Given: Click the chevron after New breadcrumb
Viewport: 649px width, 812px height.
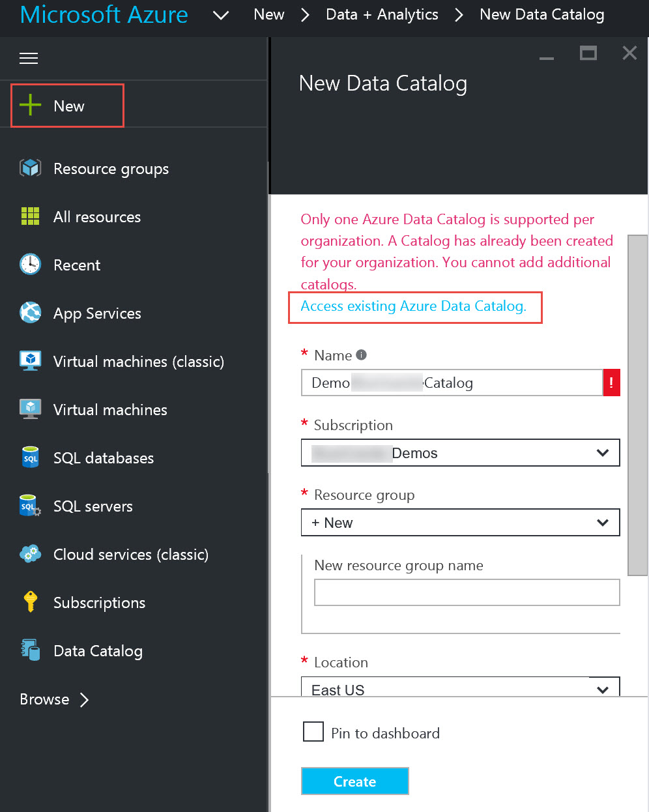Looking at the screenshot, I should pos(305,15).
